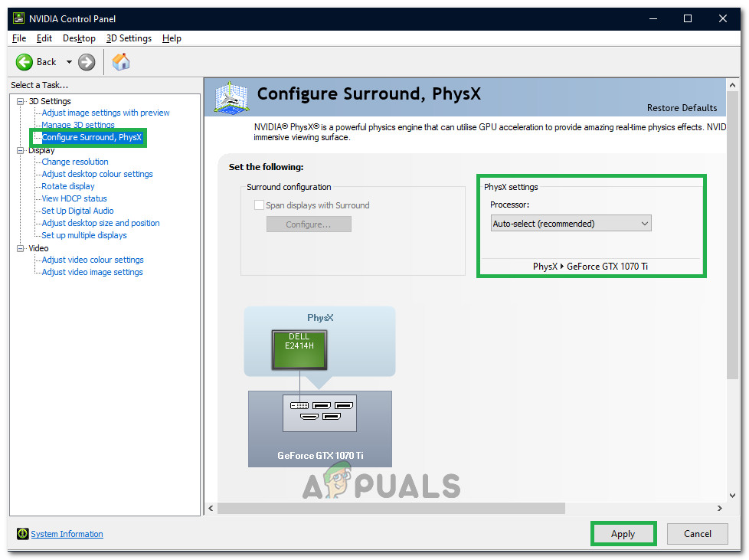The image size is (749, 560).
Task: Click the 3D Settings tree label
Action: pos(50,101)
